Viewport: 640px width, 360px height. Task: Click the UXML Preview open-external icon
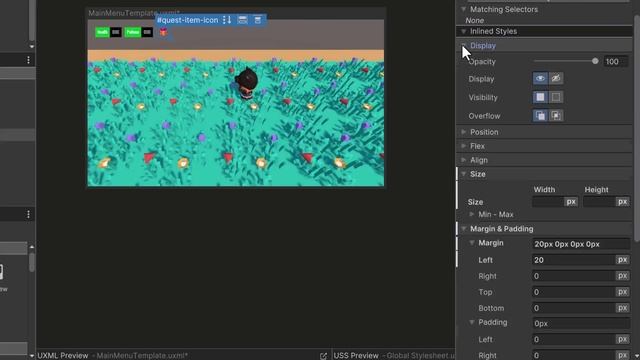[323, 356]
